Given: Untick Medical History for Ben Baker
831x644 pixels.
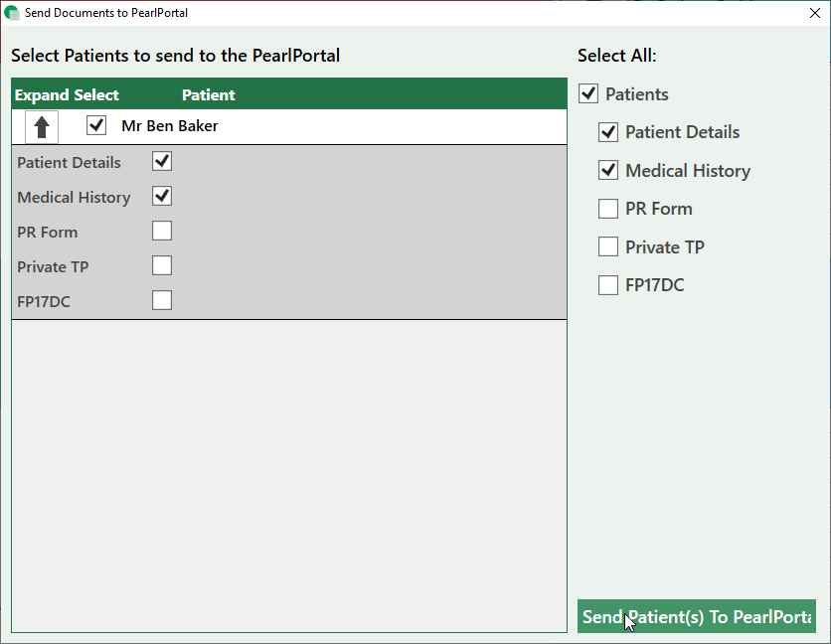Looking at the screenshot, I should tap(162, 196).
